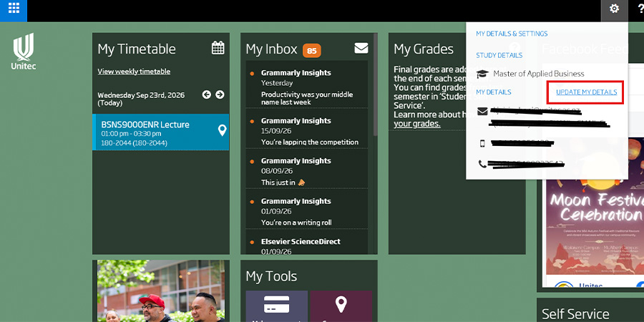Click 'Wednesday Sep 23rd, 2026' date text

pyautogui.click(x=141, y=95)
